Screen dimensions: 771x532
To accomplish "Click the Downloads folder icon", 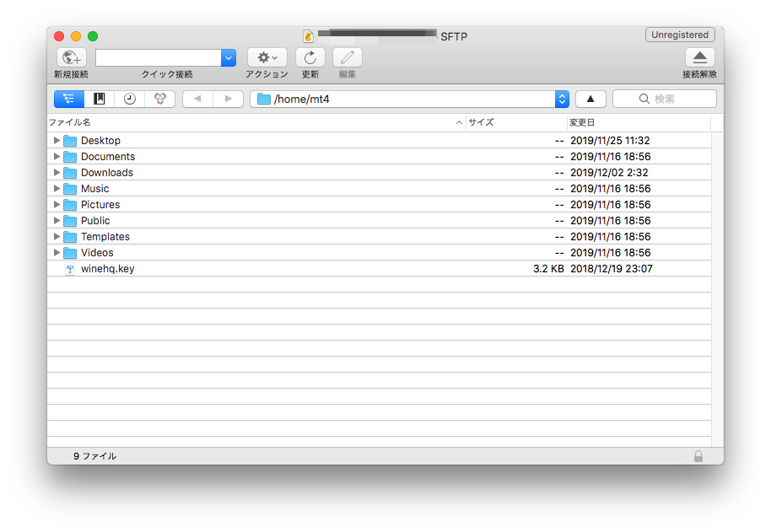I will (70, 173).
